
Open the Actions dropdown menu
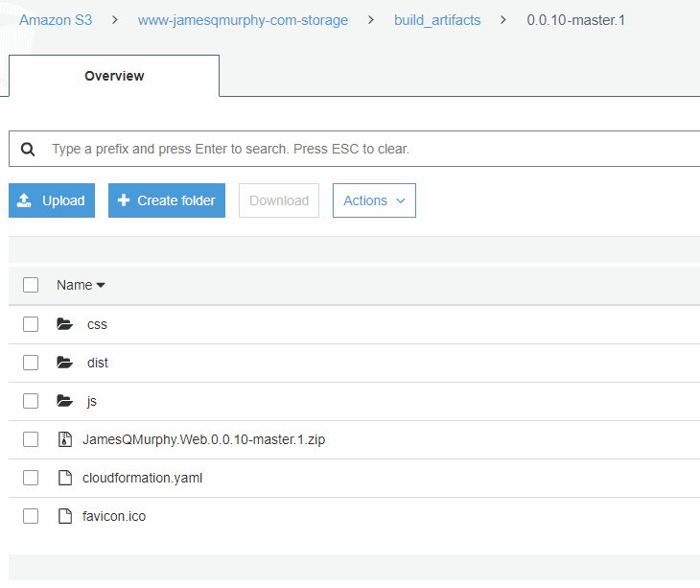pyautogui.click(x=374, y=200)
